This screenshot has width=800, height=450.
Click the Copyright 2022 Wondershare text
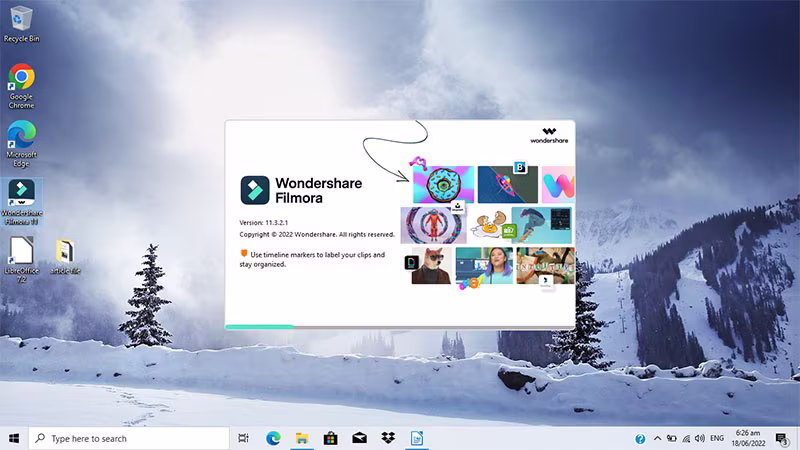click(x=317, y=234)
